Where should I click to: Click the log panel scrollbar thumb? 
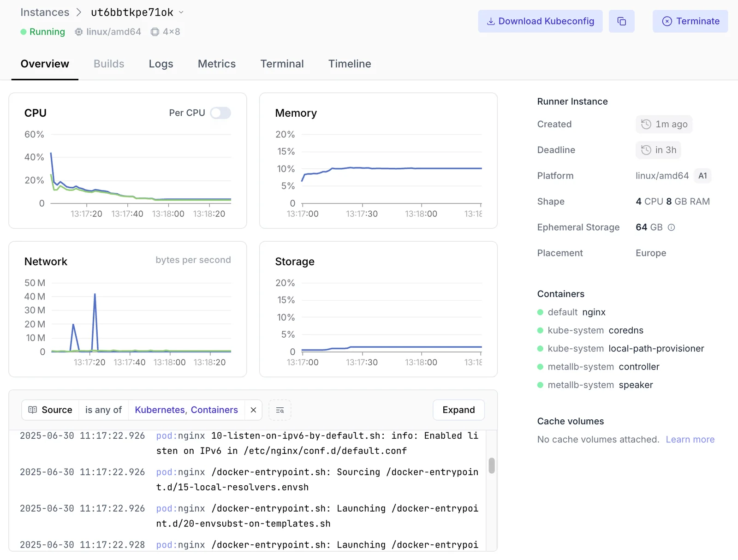click(492, 465)
